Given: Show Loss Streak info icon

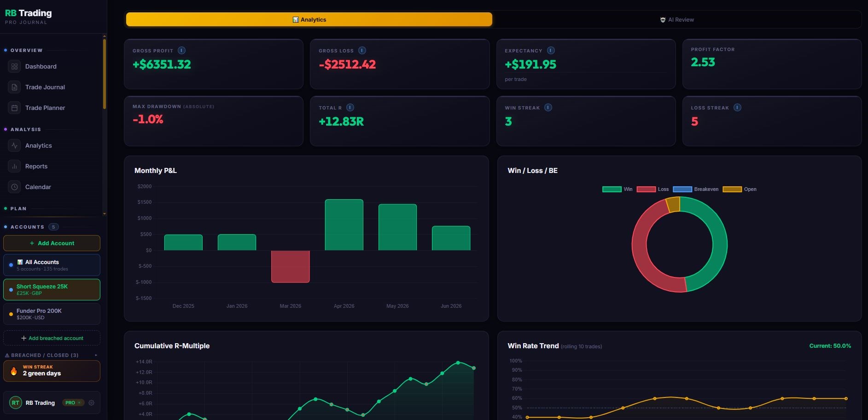Looking at the screenshot, I should pos(737,108).
